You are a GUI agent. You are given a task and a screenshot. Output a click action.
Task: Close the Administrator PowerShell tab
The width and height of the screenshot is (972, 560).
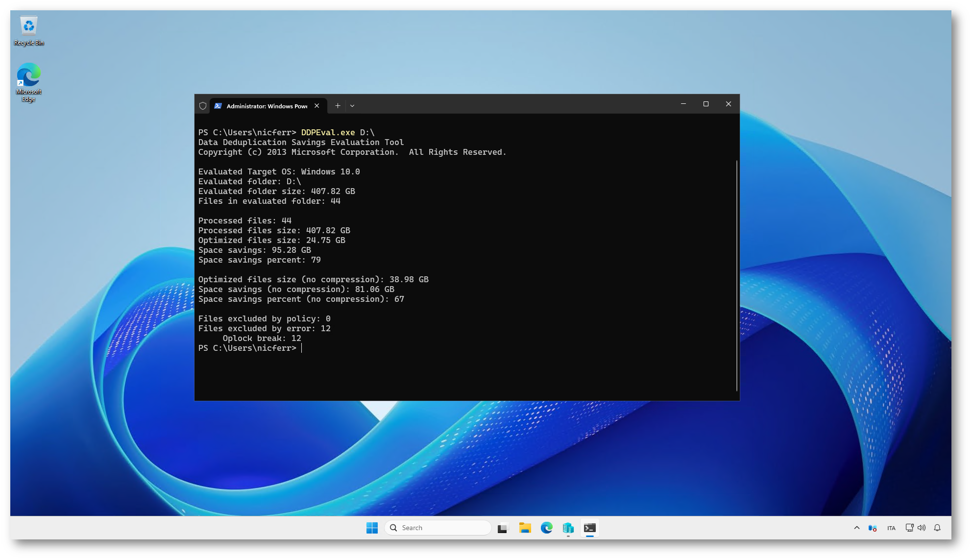coord(317,106)
